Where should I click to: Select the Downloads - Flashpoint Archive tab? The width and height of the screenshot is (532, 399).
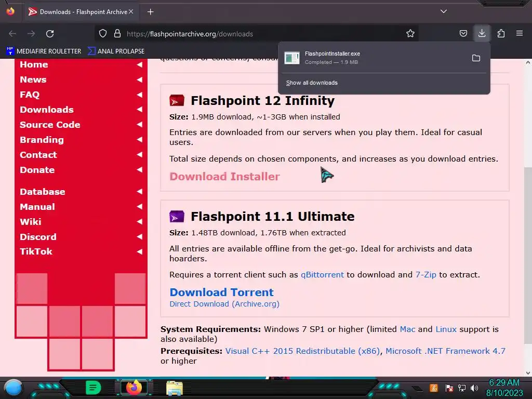tap(81, 12)
